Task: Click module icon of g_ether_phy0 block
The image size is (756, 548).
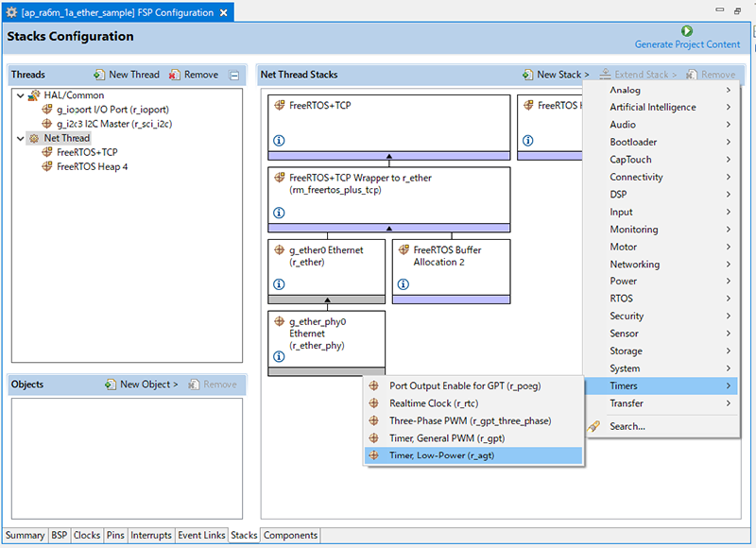Action: 279,321
